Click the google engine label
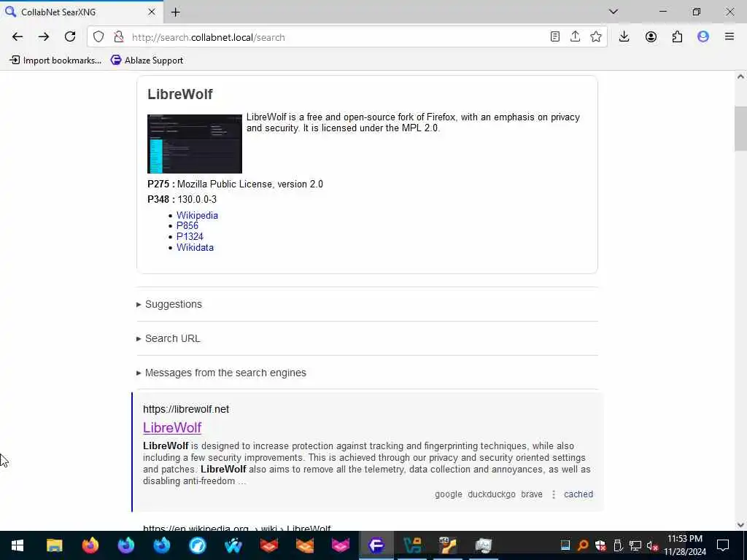747x560 pixels. 449,494
